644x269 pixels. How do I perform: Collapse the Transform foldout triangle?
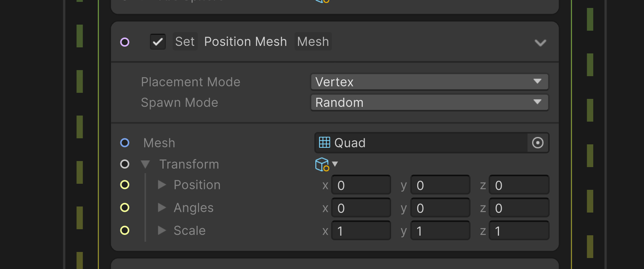(145, 164)
